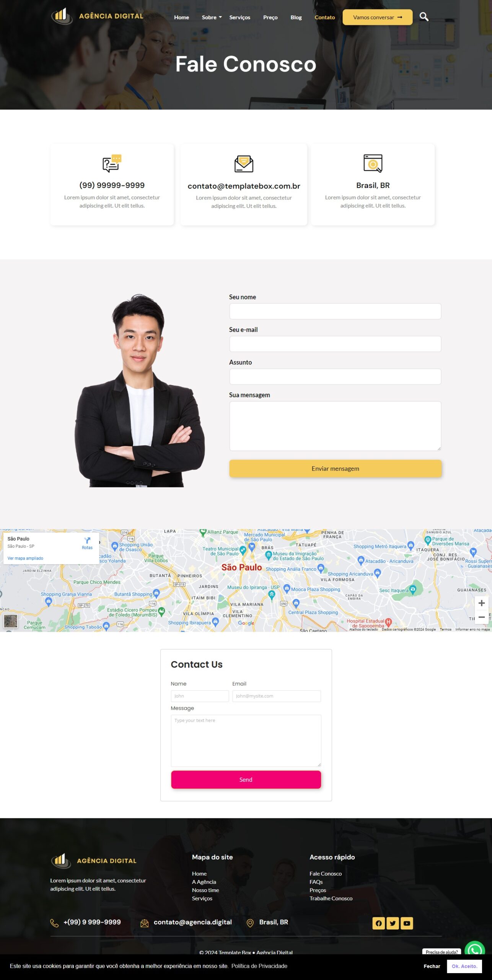The image size is (492, 980).
Task: Open footer Home link
Action: pos(199,874)
